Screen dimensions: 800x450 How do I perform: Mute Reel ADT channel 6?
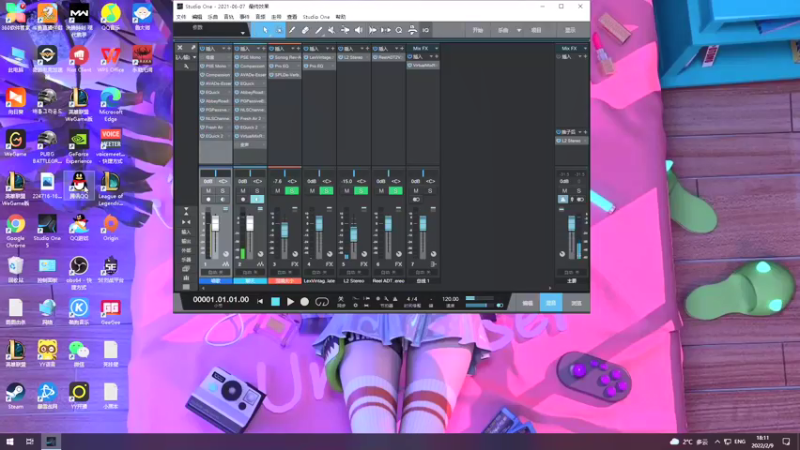coord(381,191)
